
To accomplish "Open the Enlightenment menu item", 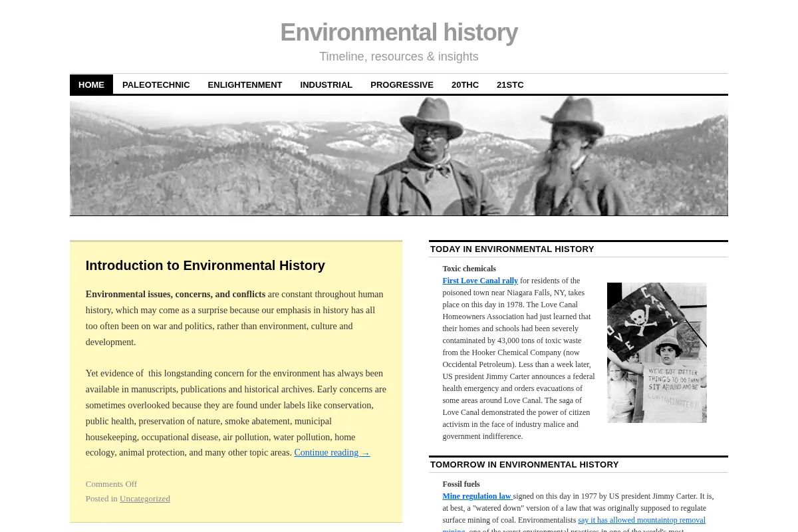I will coord(245,84).
